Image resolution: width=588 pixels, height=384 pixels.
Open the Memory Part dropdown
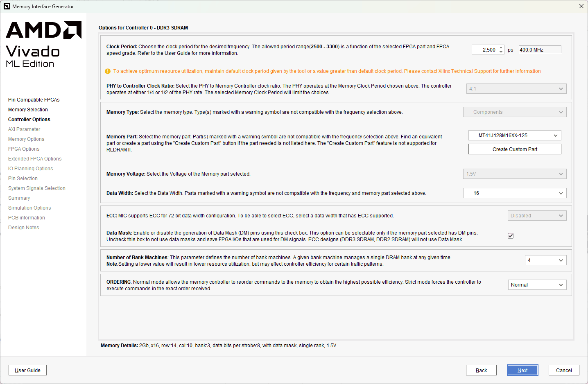514,136
